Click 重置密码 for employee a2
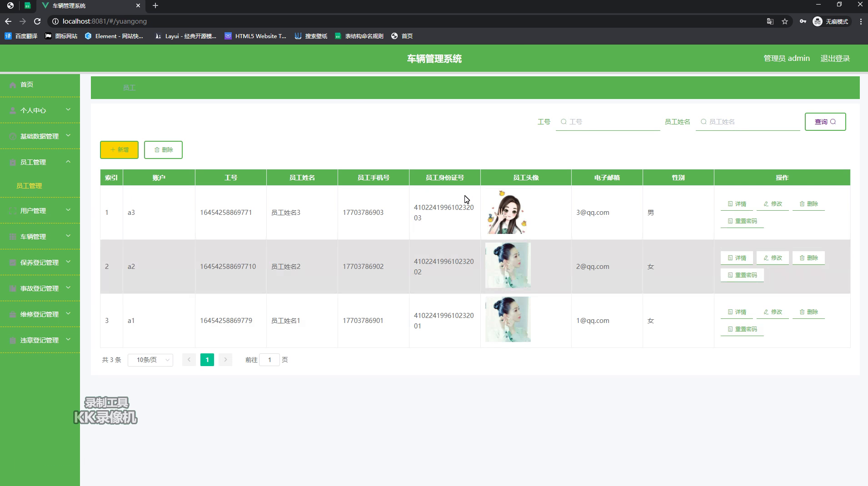The width and height of the screenshot is (868, 486). pyautogui.click(x=742, y=275)
